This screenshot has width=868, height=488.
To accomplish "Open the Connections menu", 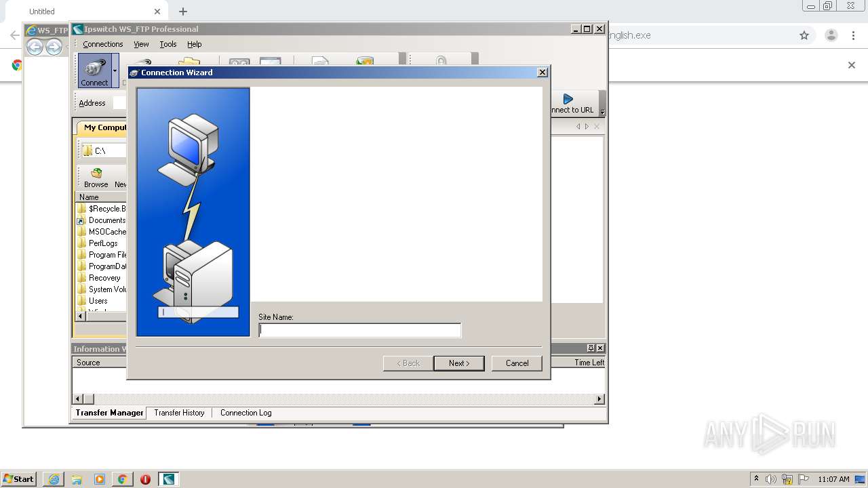I will coord(103,44).
